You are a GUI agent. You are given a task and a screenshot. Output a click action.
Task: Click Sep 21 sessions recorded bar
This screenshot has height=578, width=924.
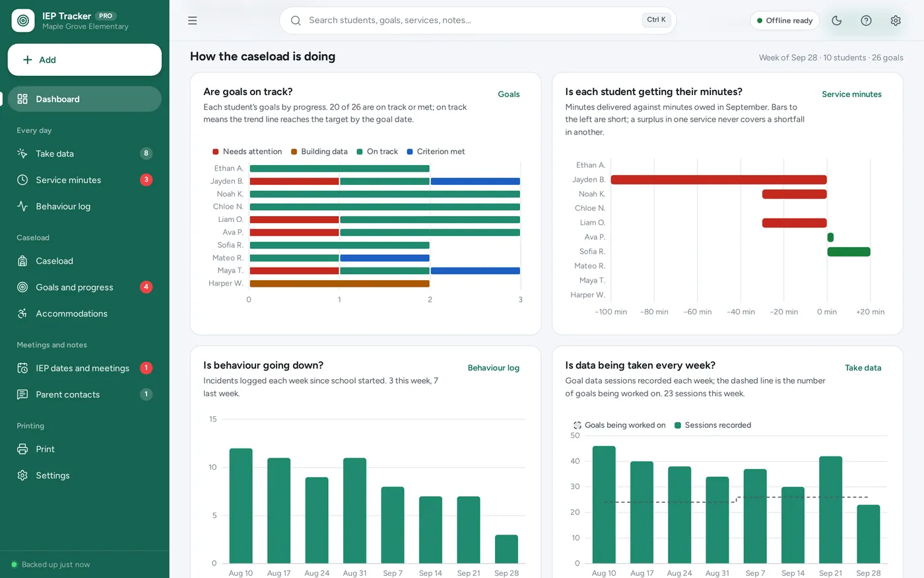point(830,510)
